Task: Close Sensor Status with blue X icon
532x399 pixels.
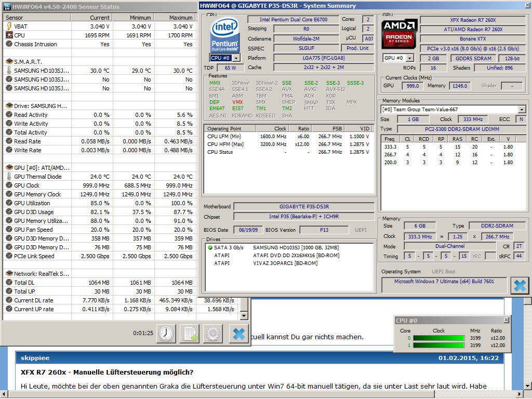Action: [238, 334]
